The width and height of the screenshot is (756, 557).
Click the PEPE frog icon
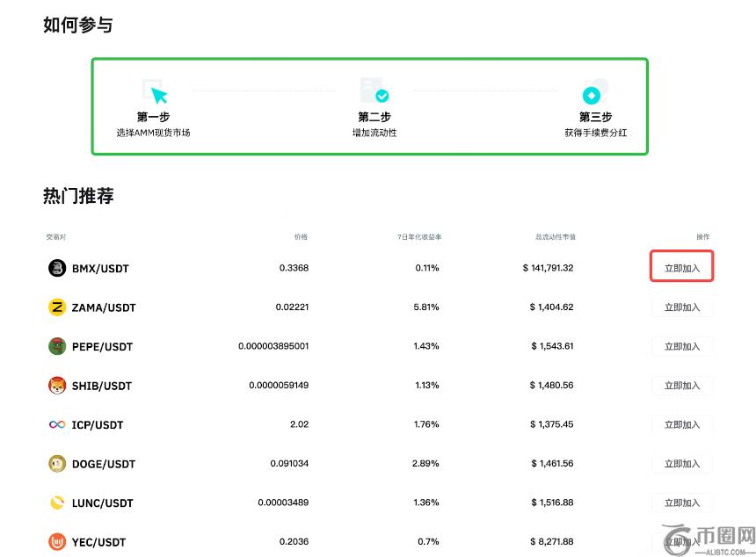click(57, 346)
